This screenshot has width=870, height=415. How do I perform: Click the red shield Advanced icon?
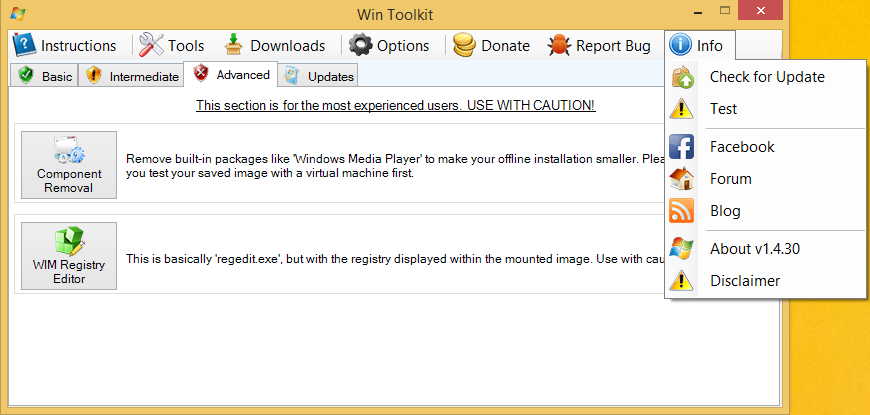201,73
